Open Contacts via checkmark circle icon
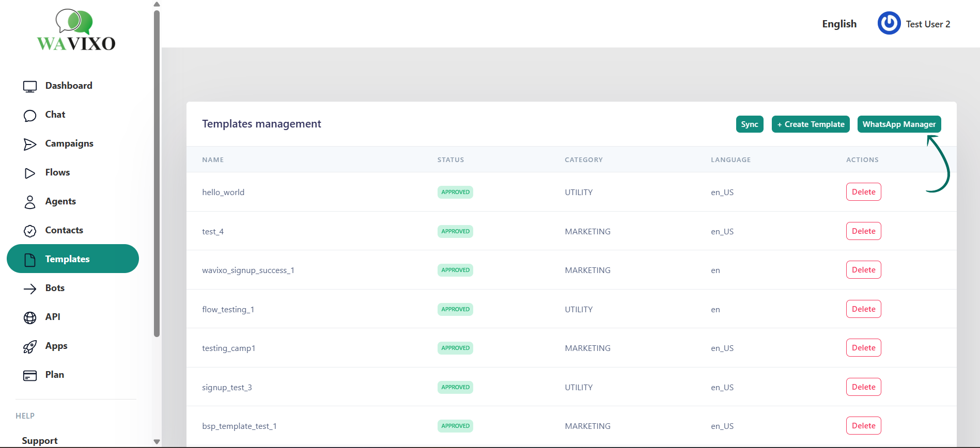980x448 pixels. [x=30, y=231]
